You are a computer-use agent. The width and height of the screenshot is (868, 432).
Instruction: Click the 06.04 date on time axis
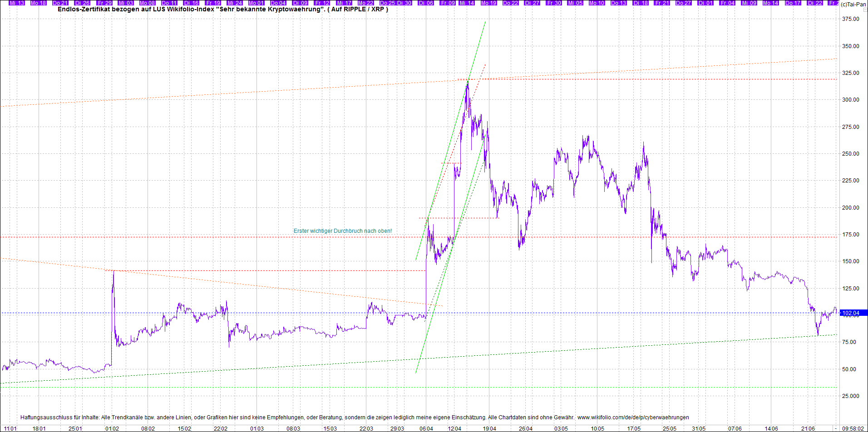[x=426, y=428]
